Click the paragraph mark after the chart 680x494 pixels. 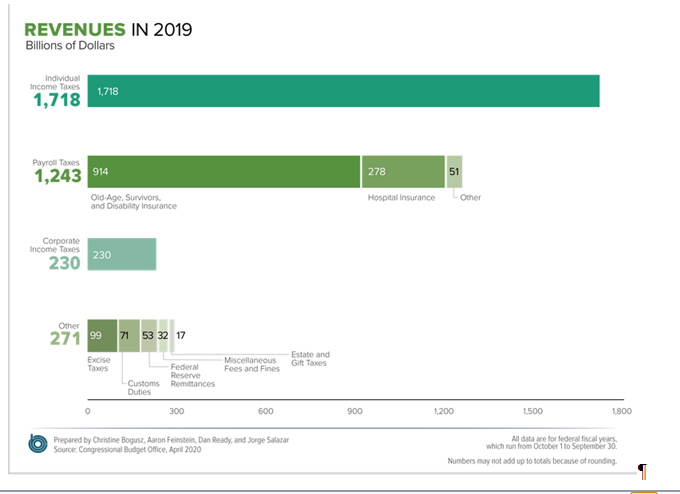pyautogui.click(x=642, y=471)
